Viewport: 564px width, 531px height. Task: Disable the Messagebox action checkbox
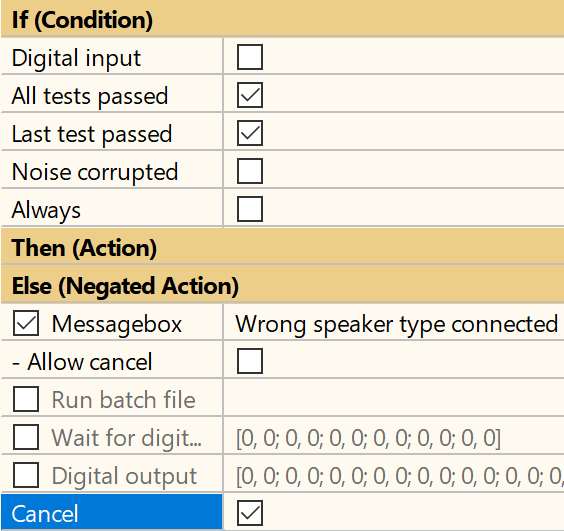click(x=26, y=323)
